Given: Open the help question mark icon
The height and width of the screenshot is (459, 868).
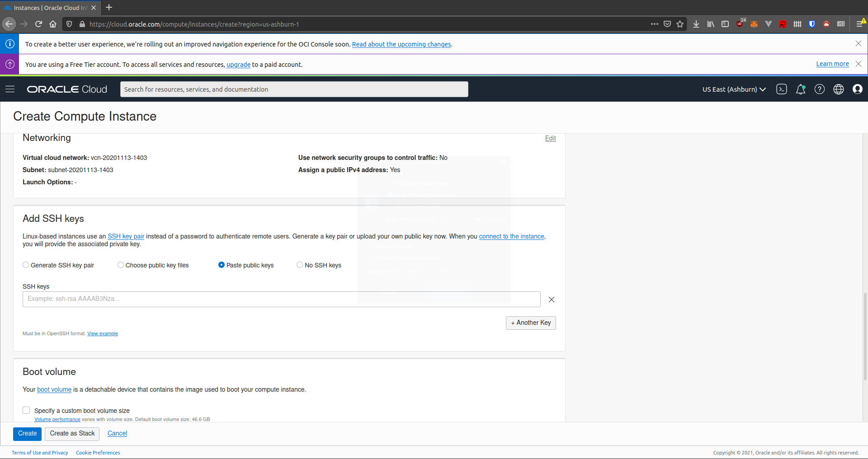Looking at the screenshot, I should pyautogui.click(x=820, y=89).
